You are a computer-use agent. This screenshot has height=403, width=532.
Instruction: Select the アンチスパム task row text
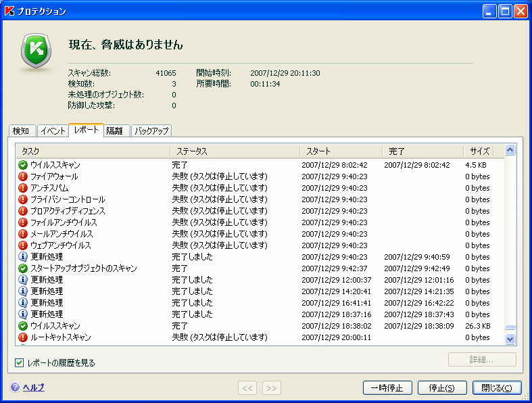coord(49,188)
